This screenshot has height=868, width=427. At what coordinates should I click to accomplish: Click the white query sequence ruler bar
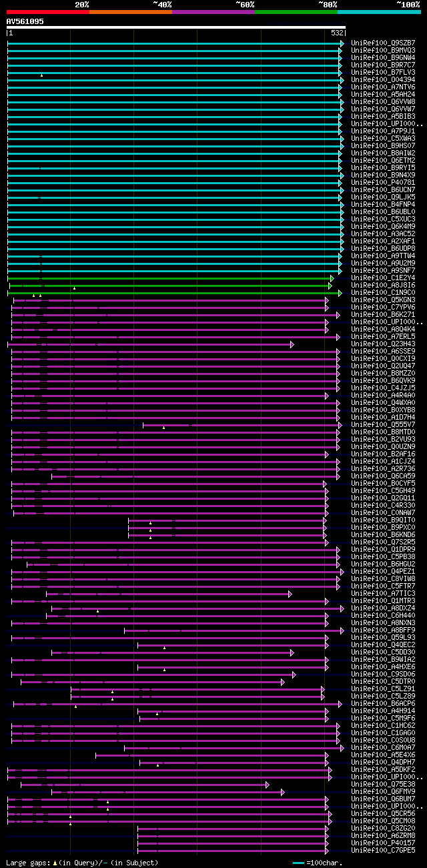(176, 27)
